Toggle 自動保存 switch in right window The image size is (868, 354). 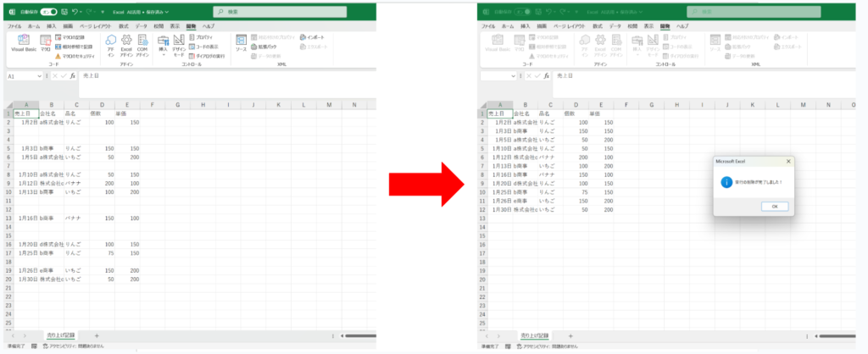[522, 13]
